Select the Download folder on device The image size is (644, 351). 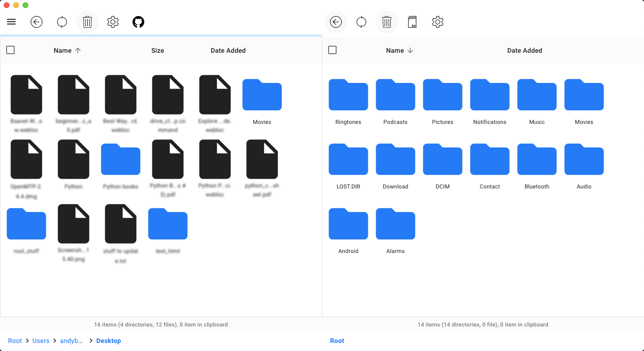point(395,160)
